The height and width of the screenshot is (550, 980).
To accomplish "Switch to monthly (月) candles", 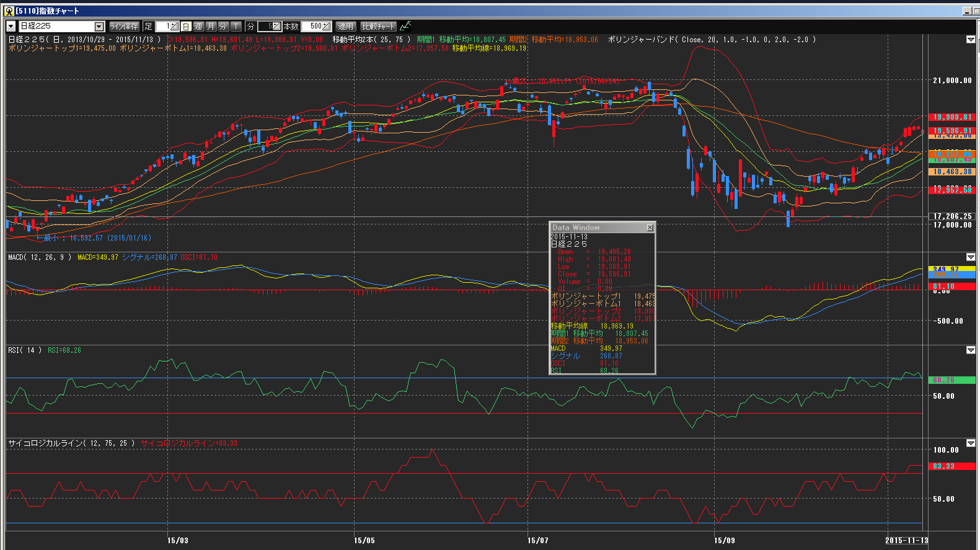I will [x=211, y=26].
